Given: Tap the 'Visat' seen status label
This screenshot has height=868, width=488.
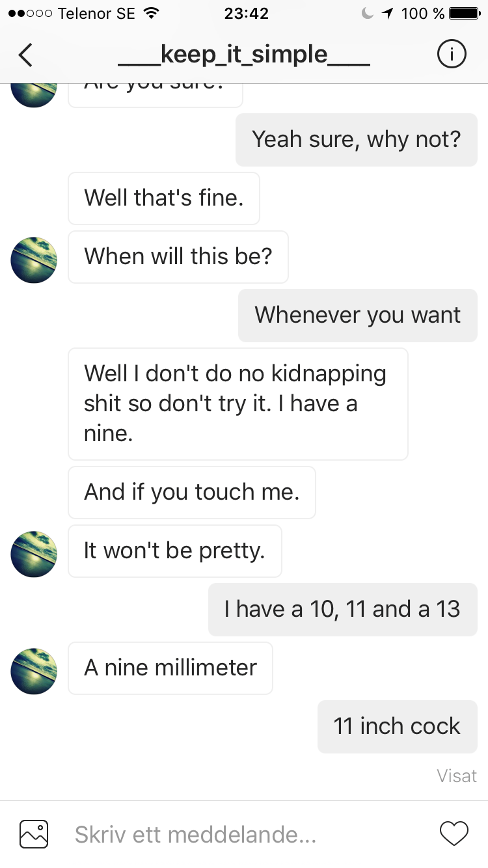Looking at the screenshot, I should click(x=457, y=776).
